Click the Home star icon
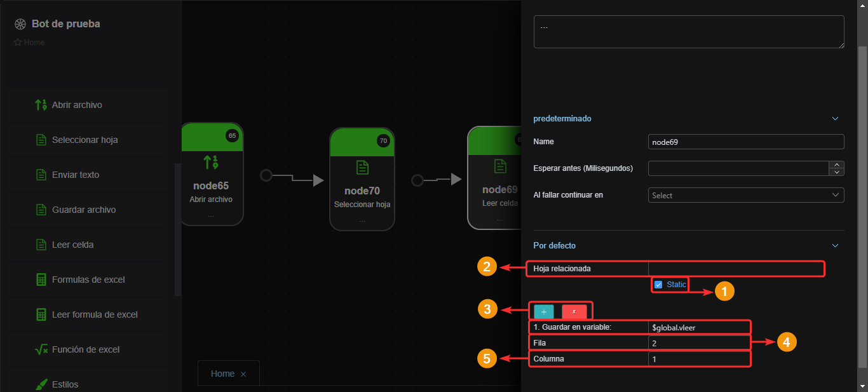Viewport: 868px width, 392px height. (x=18, y=43)
